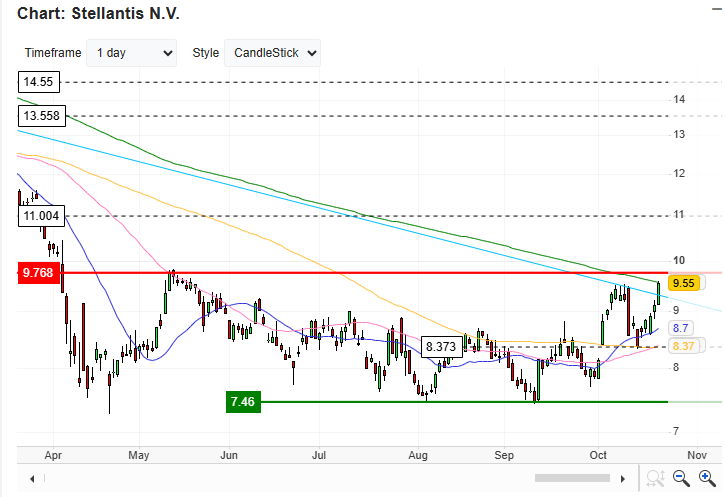725x497 pixels.
Task: Click the 11.004 price level label
Action: point(42,216)
